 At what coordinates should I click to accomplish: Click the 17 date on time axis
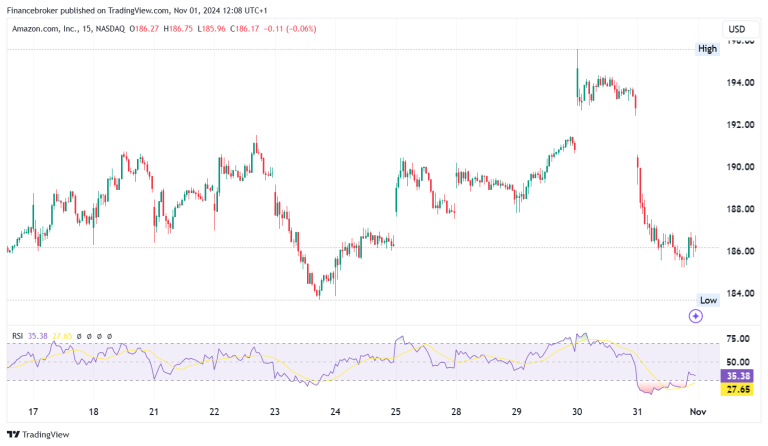tap(32, 411)
